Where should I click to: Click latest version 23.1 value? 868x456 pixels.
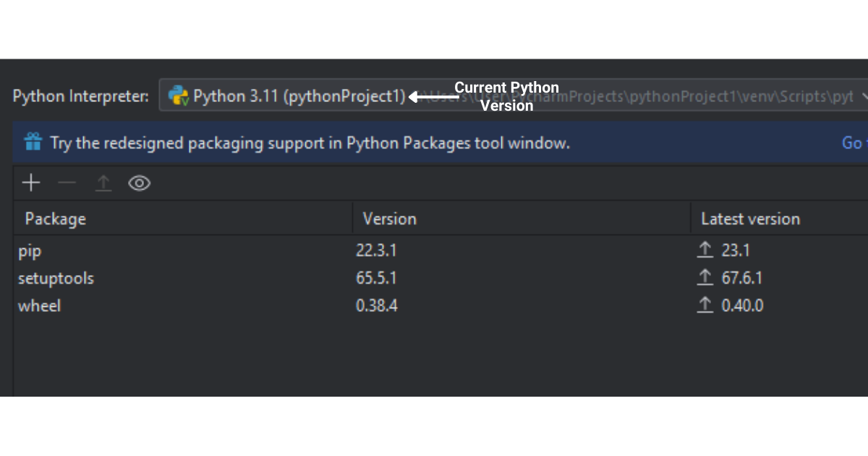coord(736,250)
